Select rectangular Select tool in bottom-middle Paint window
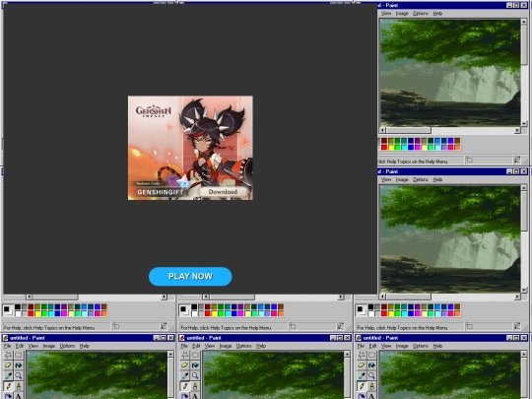The image size is (532, 399). click(195, 355)
